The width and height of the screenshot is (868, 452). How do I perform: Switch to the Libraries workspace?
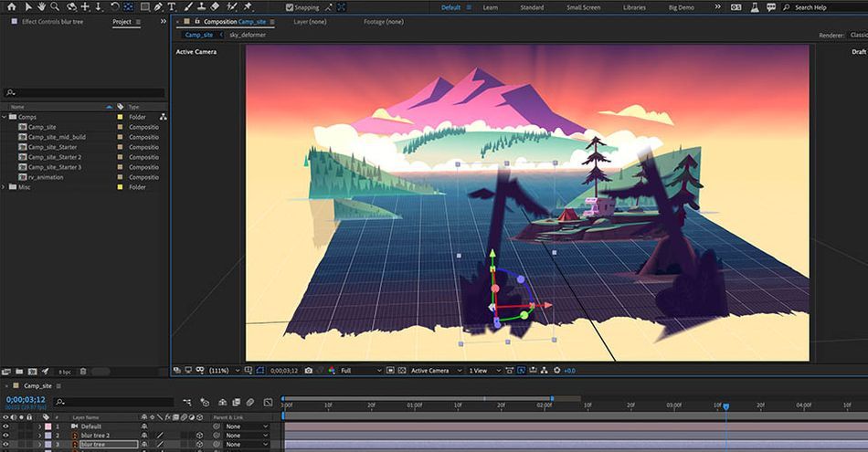(634, 7)
